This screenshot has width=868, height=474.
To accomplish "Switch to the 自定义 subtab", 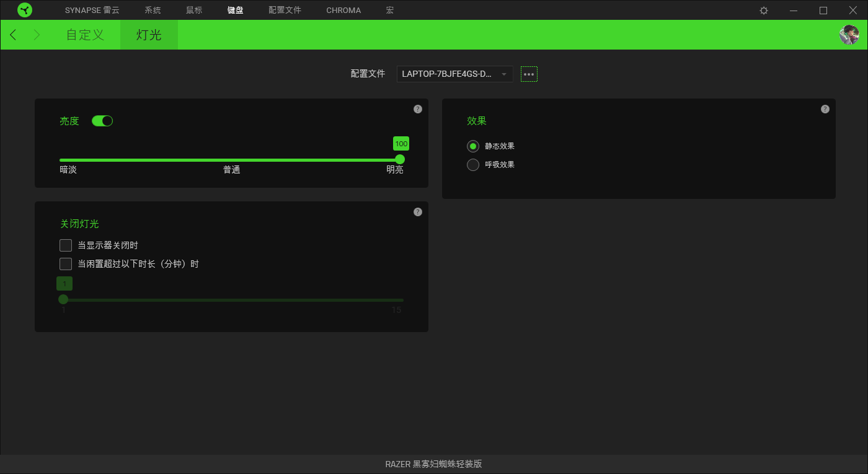I will click(x=85, y=35).
